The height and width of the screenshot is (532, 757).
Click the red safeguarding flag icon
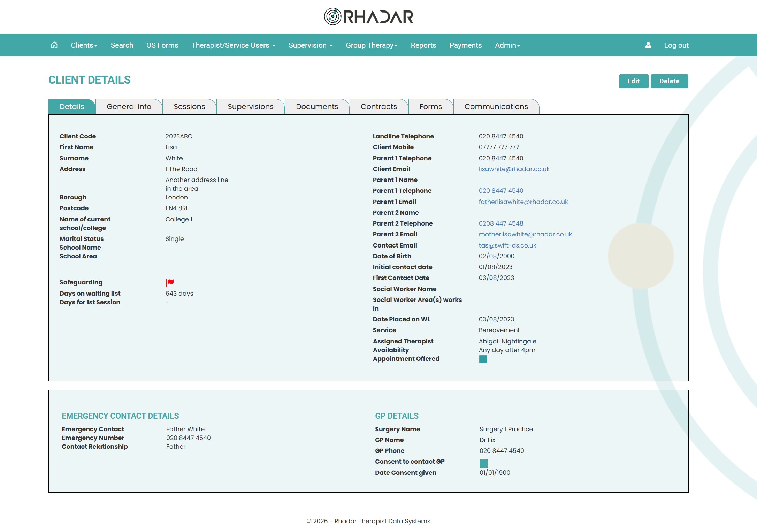click(x=170, y=282)
